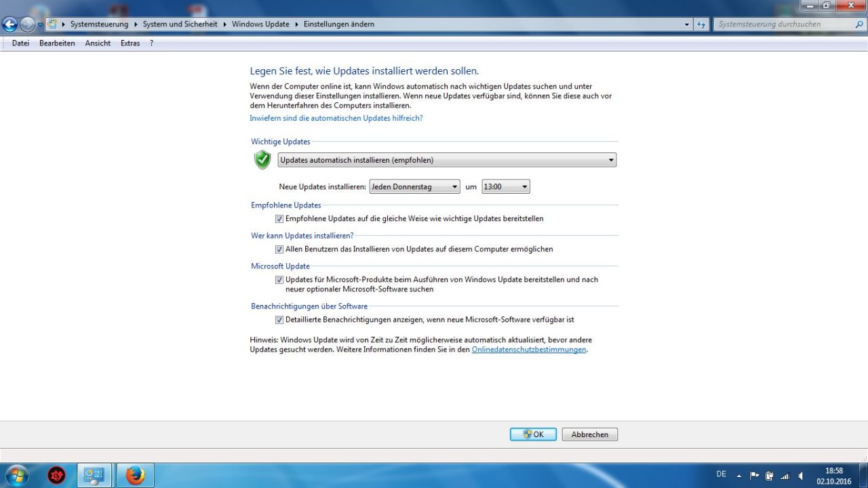Open network signal bars tray icon
Viewport: 868px width, 488px height.
785,476
